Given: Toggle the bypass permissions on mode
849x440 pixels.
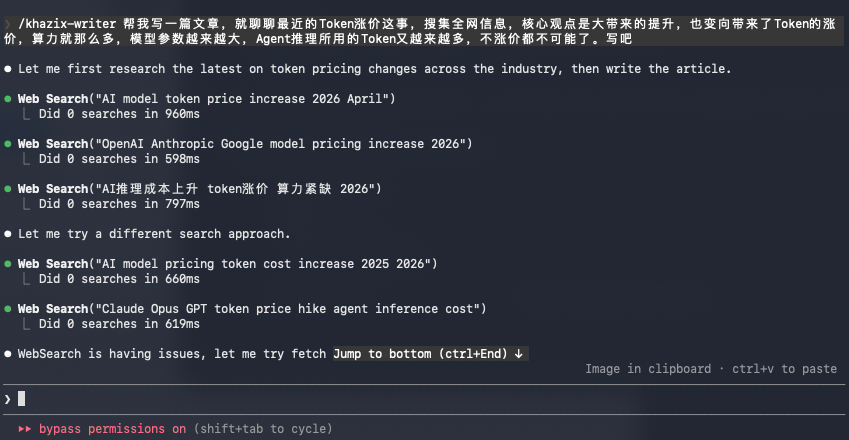Looking at the screenshot, I should point(112,429).
